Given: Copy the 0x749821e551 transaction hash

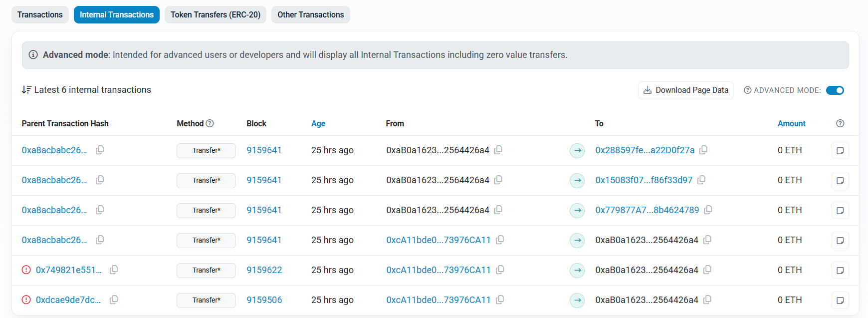Looking at the screenshot, I should click(114, 270).
